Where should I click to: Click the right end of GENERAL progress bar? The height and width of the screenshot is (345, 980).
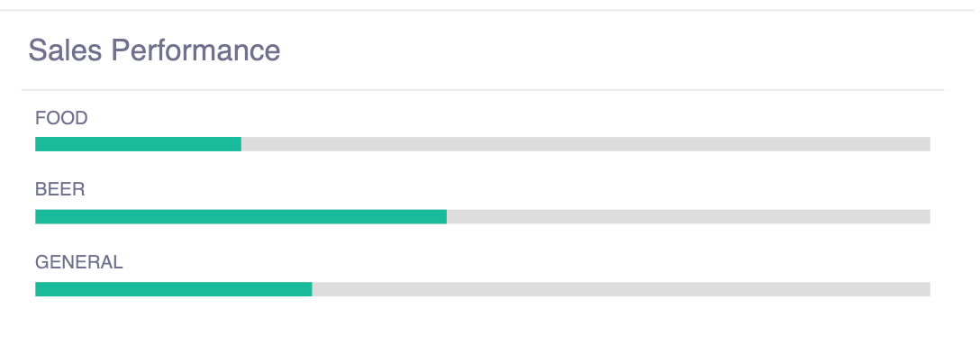(928, 289)
